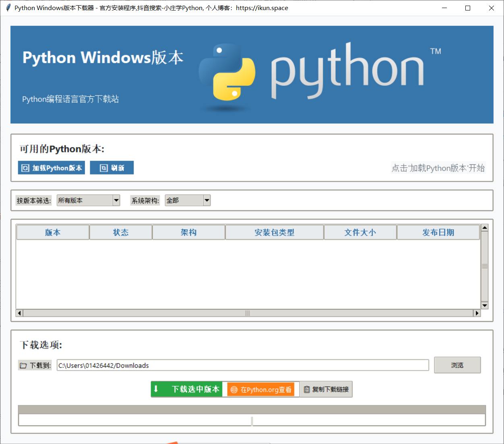Open the 全部 system architecture dropdown
This screenshot has width=504, height=444.
(x=187, y=200)
